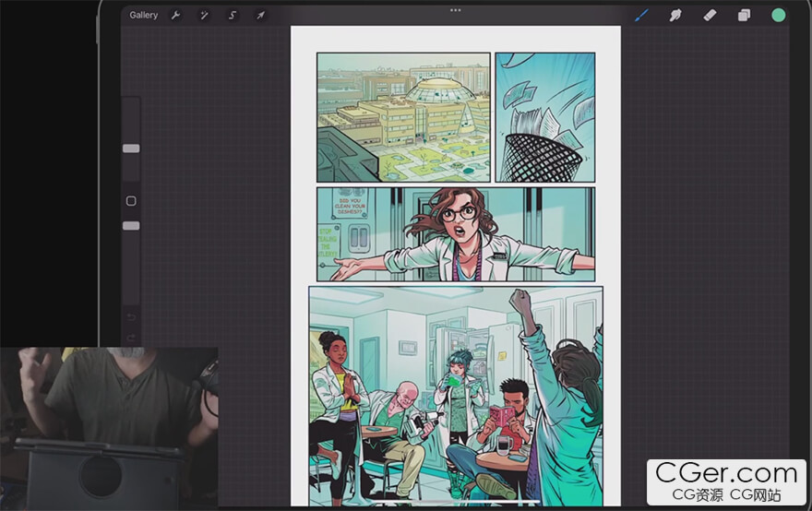812x511 pixels.
Task: Open the Gallery view
Action: (143, 15)
